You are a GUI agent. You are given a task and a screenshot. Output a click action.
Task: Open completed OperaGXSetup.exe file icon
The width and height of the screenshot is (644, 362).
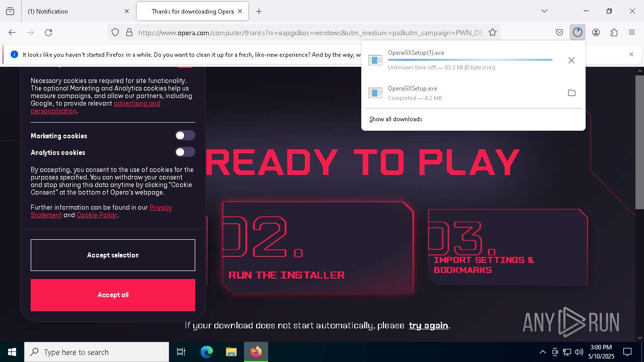pos(375,93)
